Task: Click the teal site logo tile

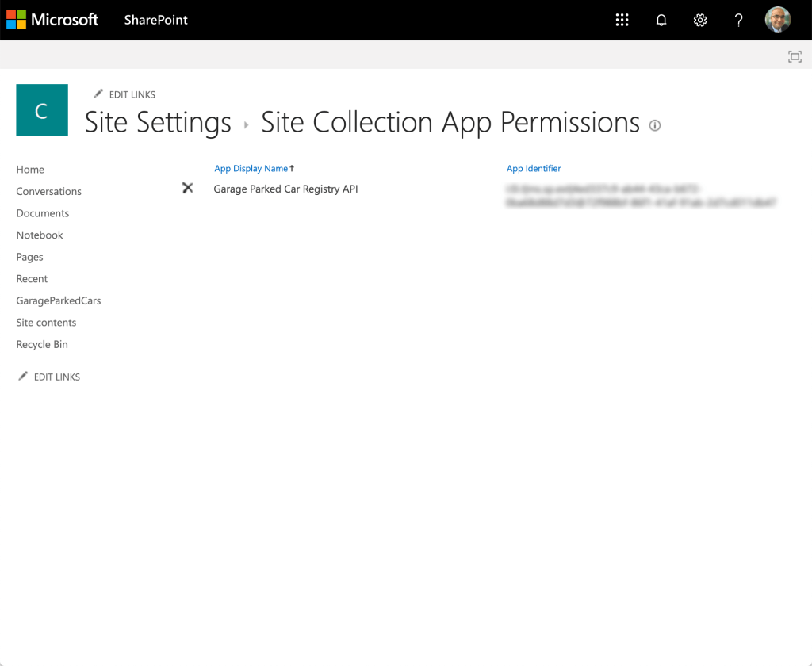Action: coord(42,110)
